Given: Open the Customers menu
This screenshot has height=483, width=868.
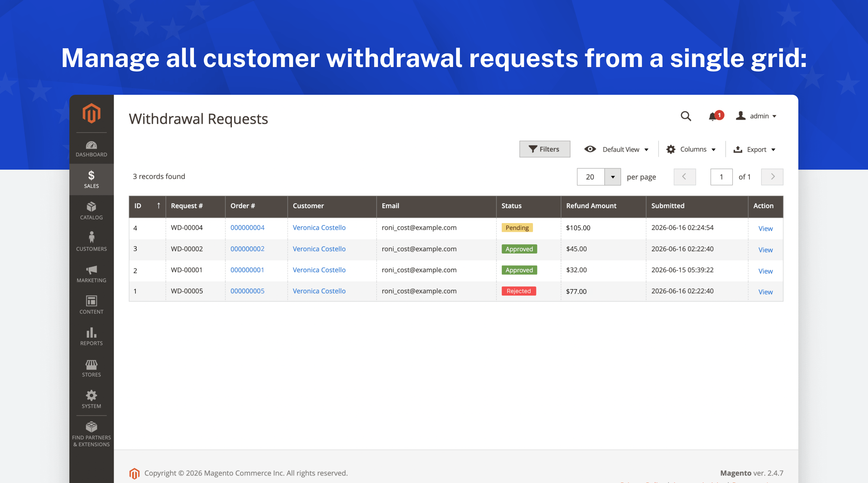Looking at the screenshot, I should click(91, 241).
